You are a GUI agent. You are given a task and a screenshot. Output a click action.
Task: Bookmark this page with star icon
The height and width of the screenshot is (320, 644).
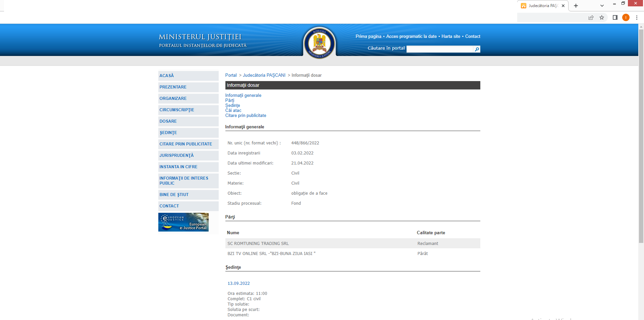[x=602, y=17]
